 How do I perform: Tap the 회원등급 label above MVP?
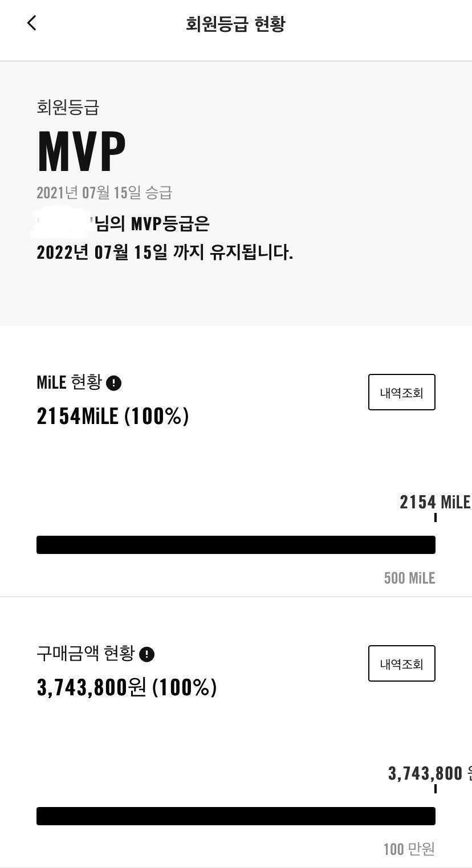click(68, 107)
